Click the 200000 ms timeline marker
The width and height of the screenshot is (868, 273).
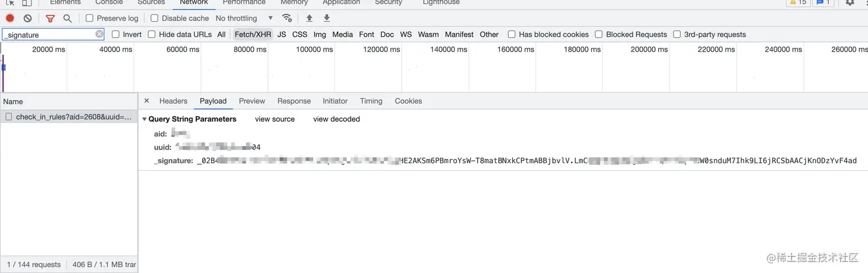649,49
